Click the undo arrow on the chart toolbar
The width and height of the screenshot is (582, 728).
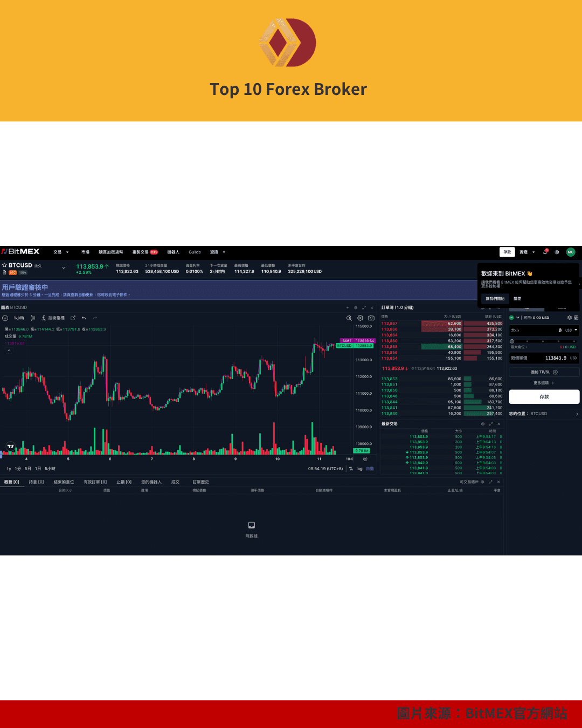pyautogui.click(x=84, y=318)
